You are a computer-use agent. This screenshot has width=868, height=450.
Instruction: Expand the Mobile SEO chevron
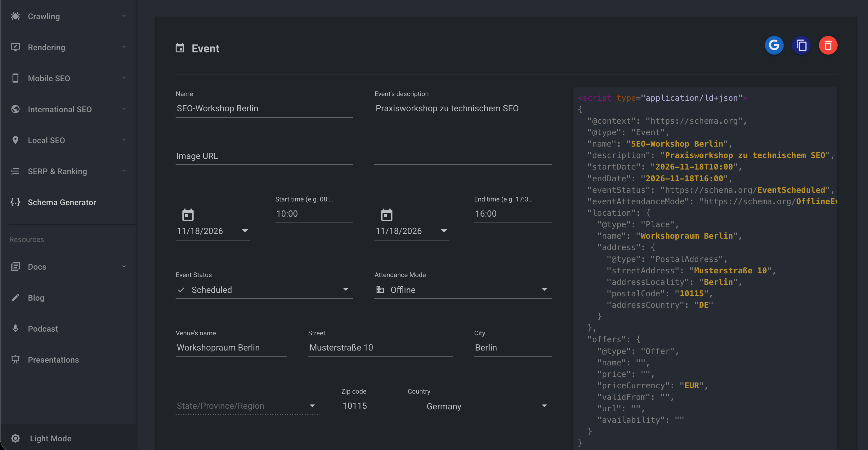tap(124, 78)
